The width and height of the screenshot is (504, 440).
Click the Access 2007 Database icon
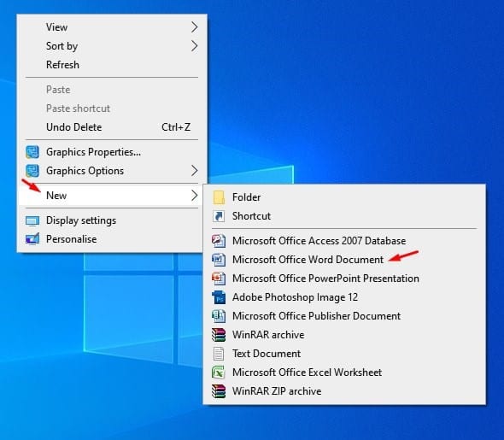[219, 241]
